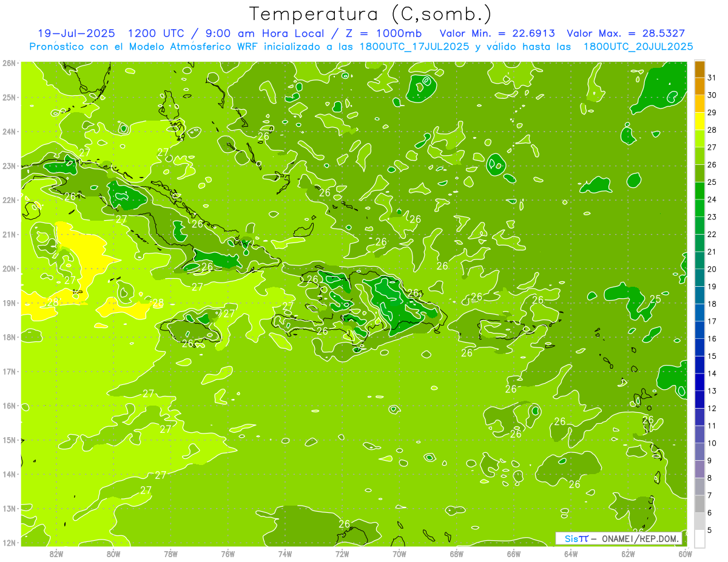Click the "62W" longitude axis label
728x562 pixels.
[628, 554]
